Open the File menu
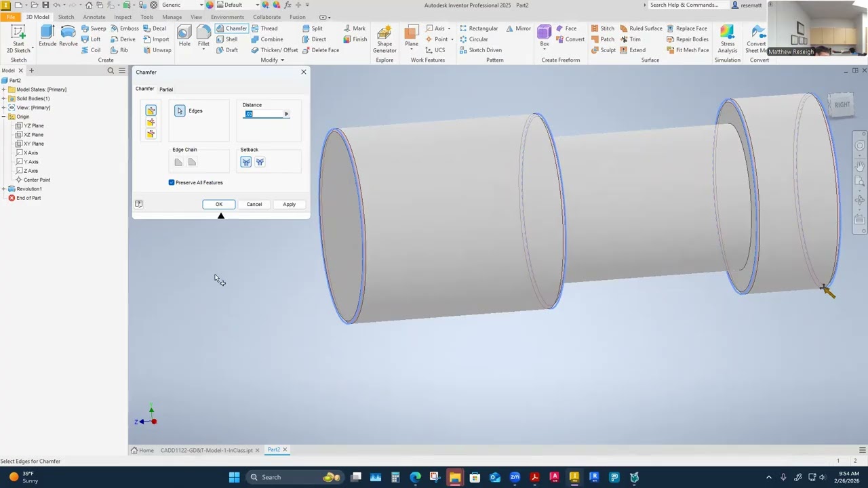Image resolution: width=868 pixels, height=488 pixels. tap(11, 17)
